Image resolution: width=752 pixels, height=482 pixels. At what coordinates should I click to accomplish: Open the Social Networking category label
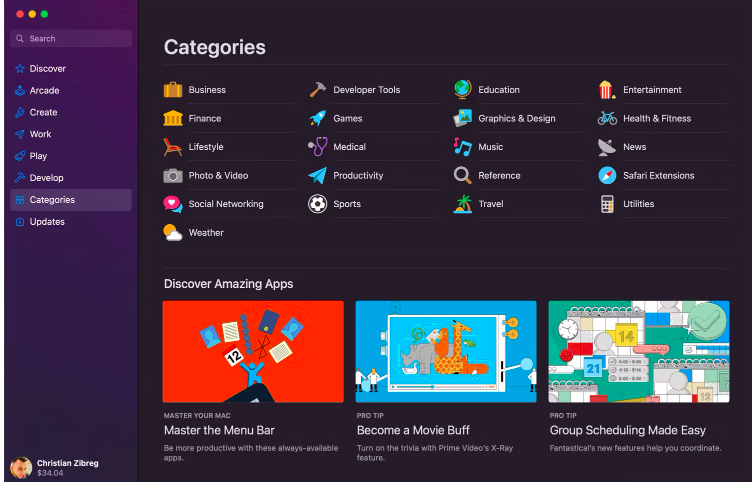(226, 204)
